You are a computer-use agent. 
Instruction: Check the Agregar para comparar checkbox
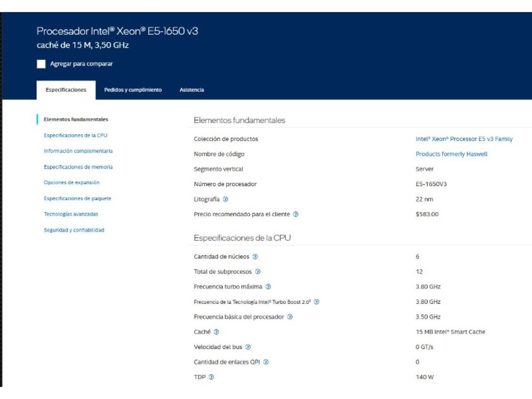click(x=41, y=64)
